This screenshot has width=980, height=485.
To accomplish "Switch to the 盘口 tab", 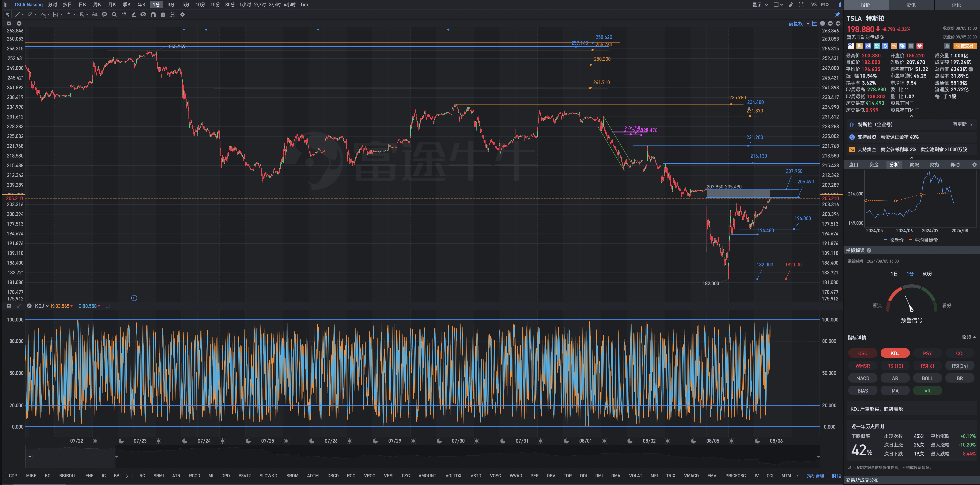I will point(854,165).
